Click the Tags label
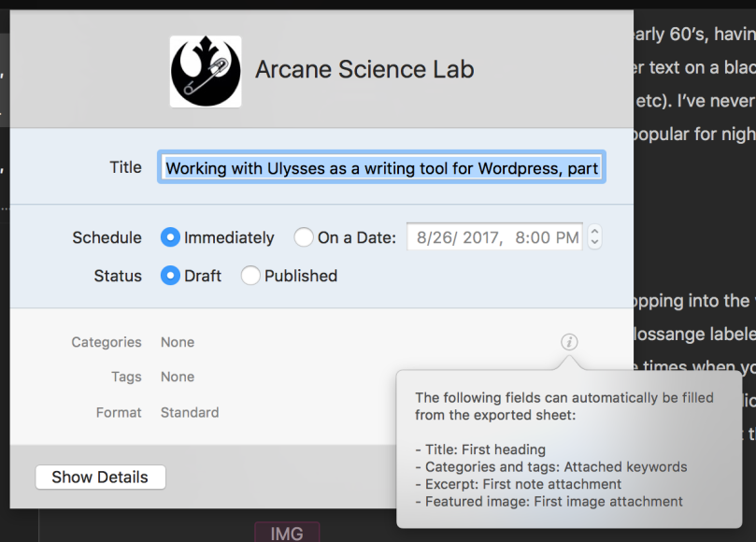The image size is (756, 542). [x=126, y=377]
